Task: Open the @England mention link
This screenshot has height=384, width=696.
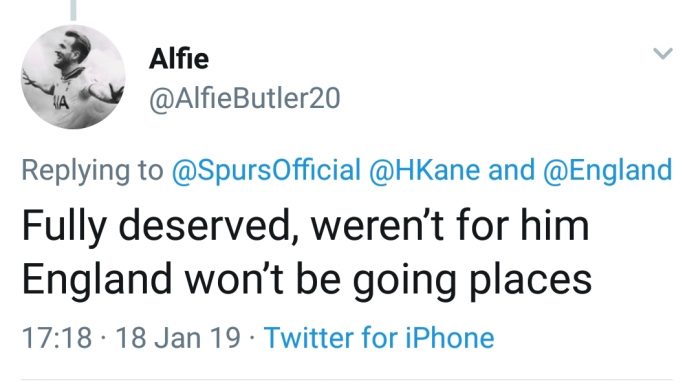Action: [608, 170]
